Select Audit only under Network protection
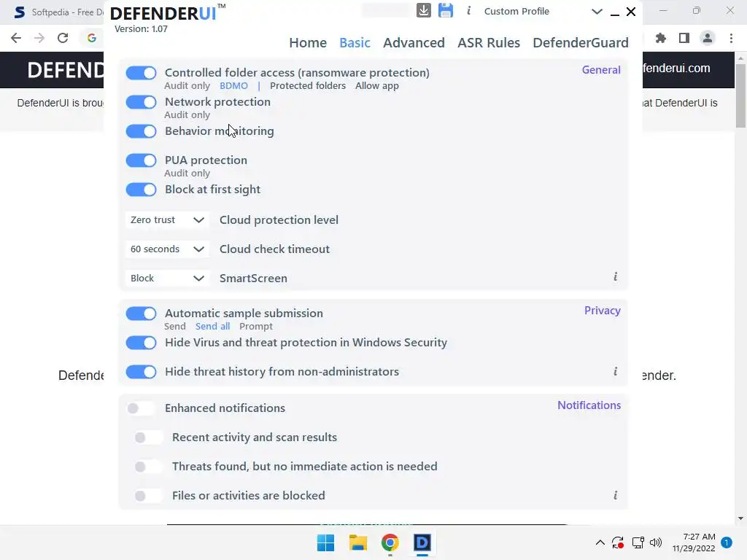Viewport: 747px width, 560px height. [187, 114]
